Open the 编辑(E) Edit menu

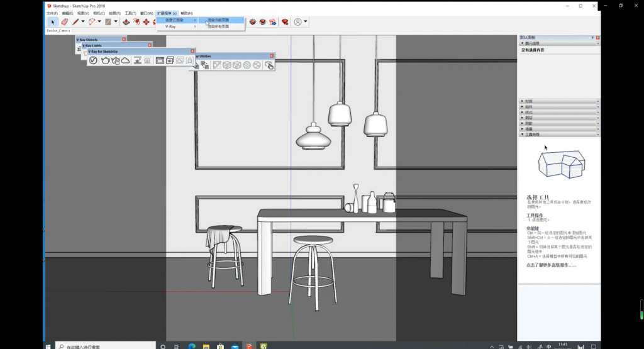(67, 13)
